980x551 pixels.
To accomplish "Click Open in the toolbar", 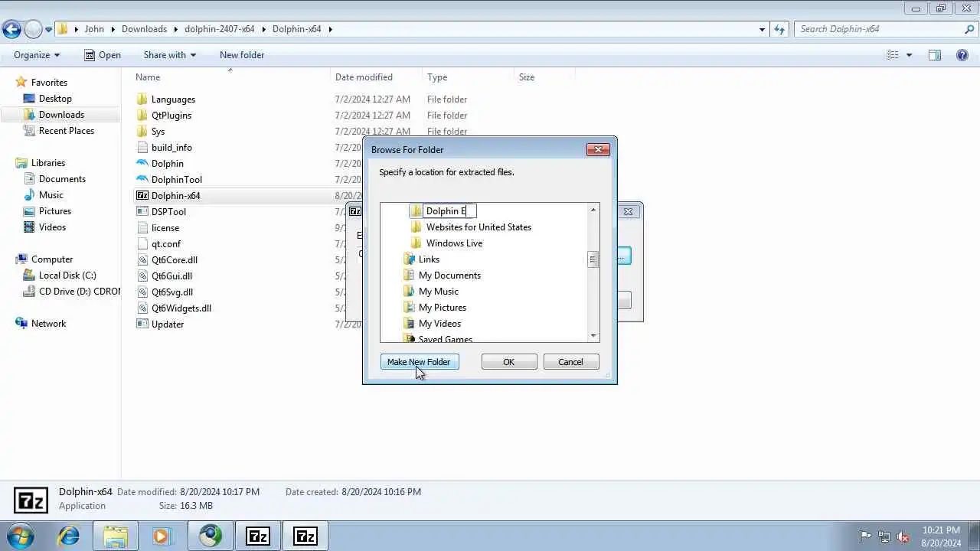I will click(102, 55).
